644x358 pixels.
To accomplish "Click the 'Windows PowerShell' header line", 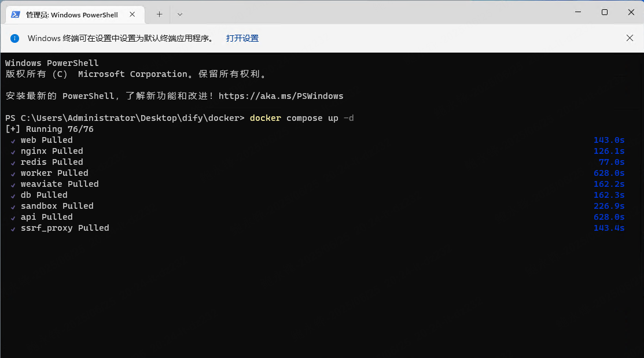I will click(51, 63).
